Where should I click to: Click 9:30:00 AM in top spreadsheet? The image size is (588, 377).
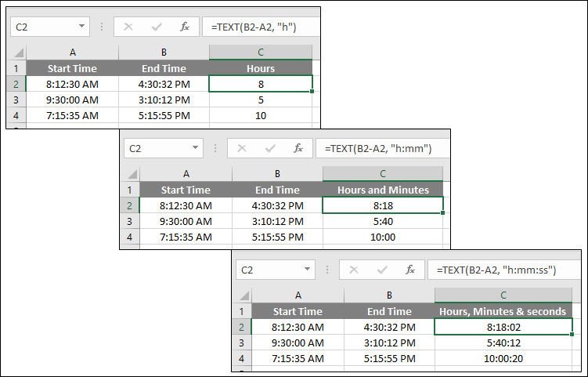[72, 100]
